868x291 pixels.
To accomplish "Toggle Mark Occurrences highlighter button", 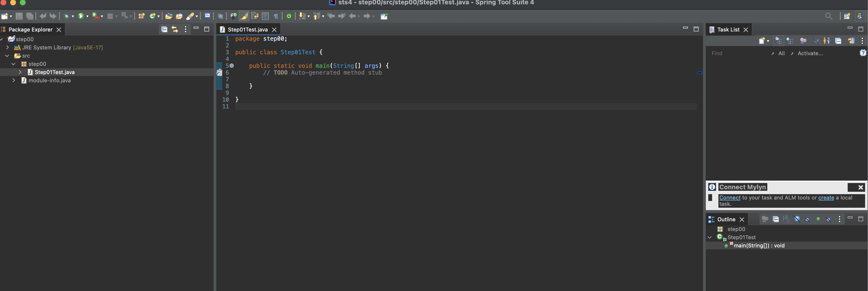I will (244, 16).
